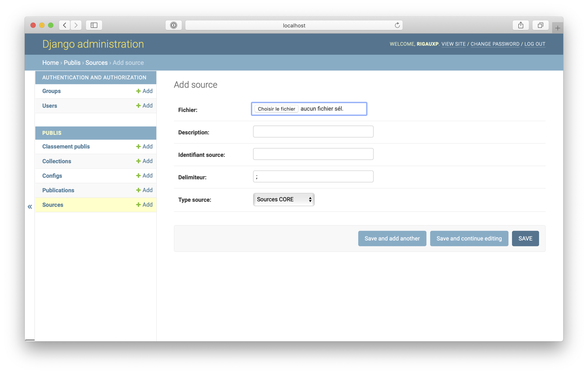Click the plus Add icon beside Users
This screenshot has height=374, width=588.
pyautogui.click(x=138, y=106)
